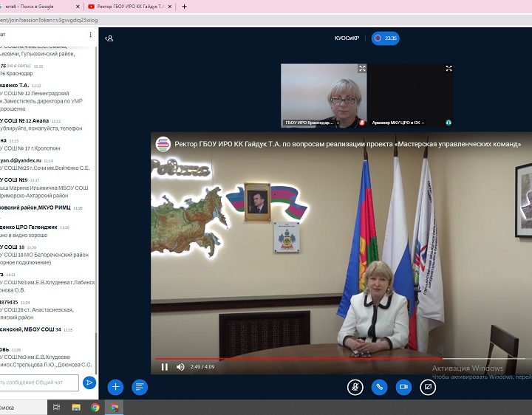Viewport: 532px width, 415px height.
Task: Click the video red progress bar
Action: [x=296, y=358]
